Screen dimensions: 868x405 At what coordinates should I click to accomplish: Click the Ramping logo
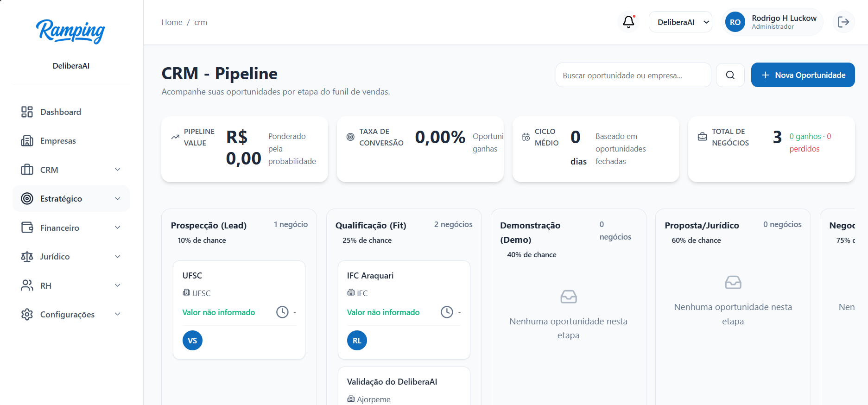[x=71, y=31]
